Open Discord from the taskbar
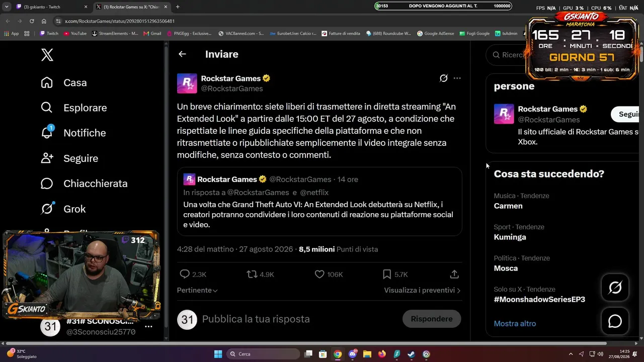This screenshot has height=362, width=644. point(353,354)
